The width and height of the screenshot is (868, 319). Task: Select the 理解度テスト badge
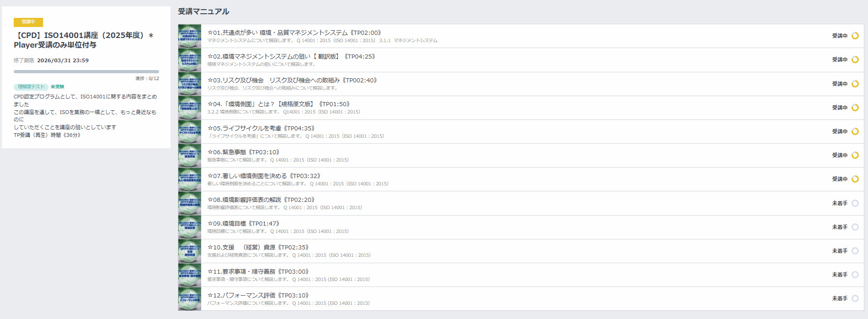click(31, 87)
